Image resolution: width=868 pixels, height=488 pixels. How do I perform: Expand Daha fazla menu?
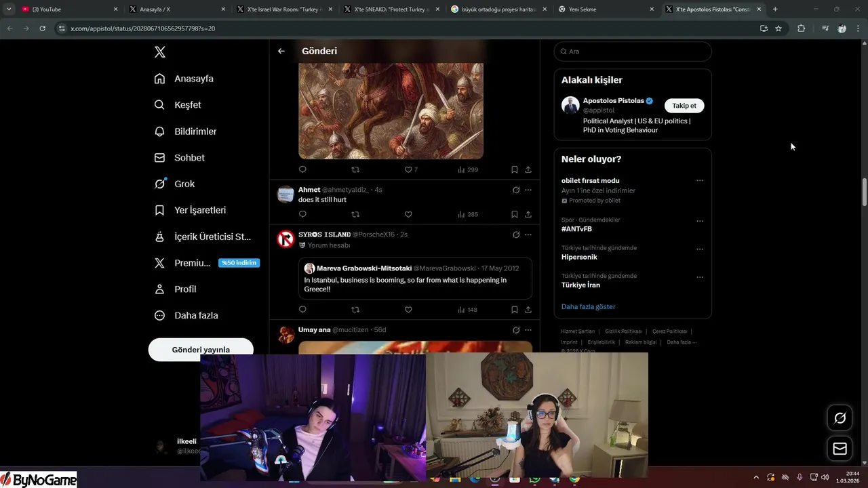[186, 315]
